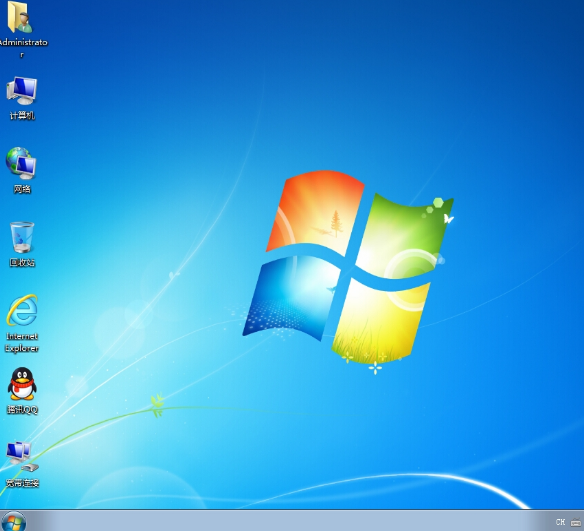Screen dimensions: 584x531
Task: Select the Internet Explorer blue e icon
Action: pos(22,310)
